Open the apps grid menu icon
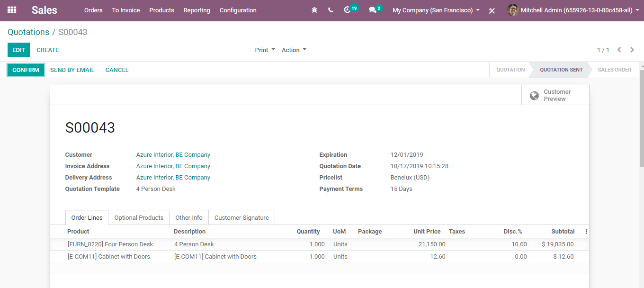This screenshot has height=288, width=644. pos(12,10)
